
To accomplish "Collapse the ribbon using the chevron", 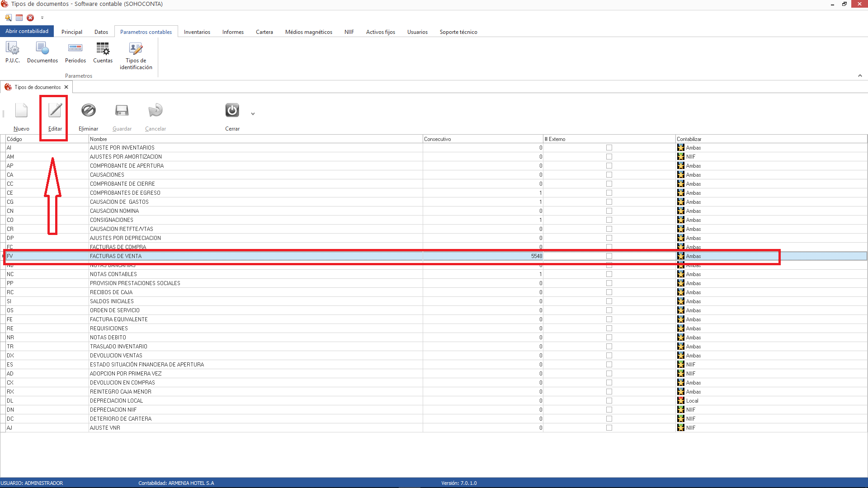I will point(860,75).
